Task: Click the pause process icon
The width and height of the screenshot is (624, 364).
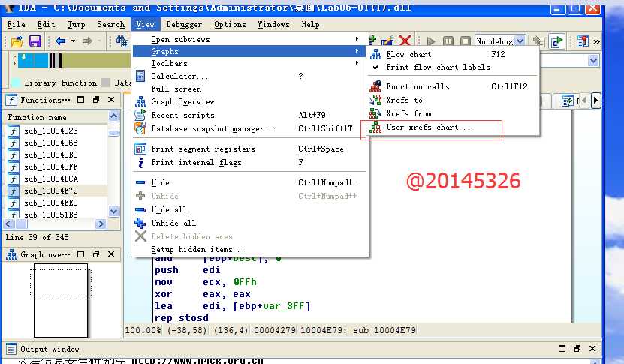Action: point(448,41)
